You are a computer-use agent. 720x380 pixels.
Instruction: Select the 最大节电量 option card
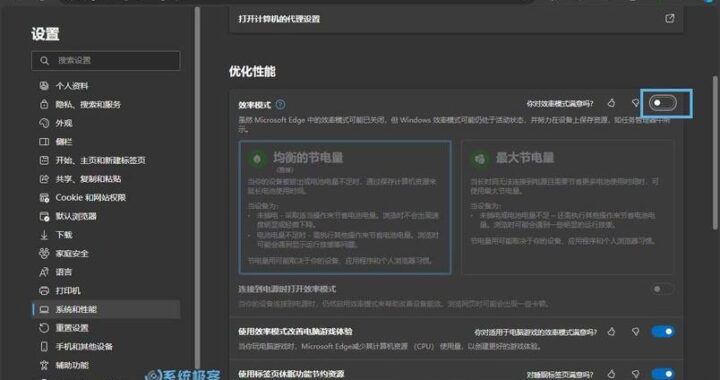(x=568, y=207)
